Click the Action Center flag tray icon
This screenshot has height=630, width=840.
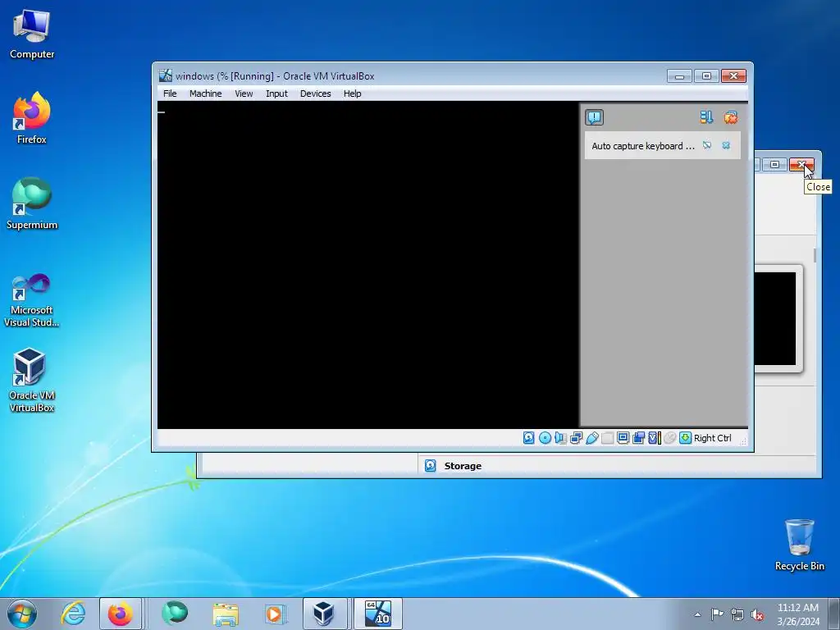coord(717,614)
